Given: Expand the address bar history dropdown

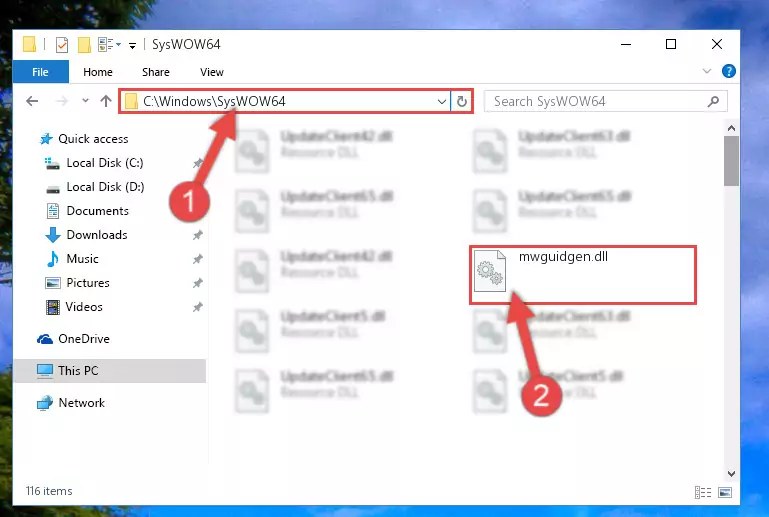Looking at the screenshot, I should [441, 102].
